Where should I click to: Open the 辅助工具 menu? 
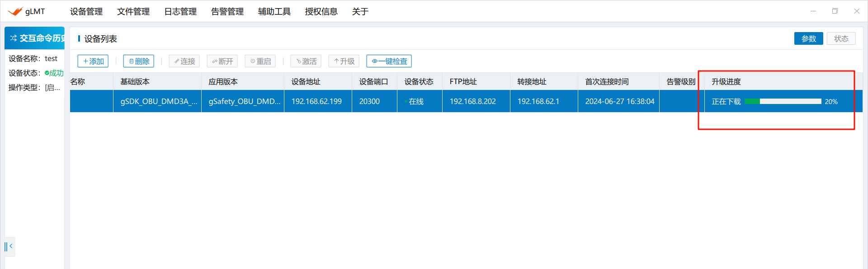click(x=274, y=11)
